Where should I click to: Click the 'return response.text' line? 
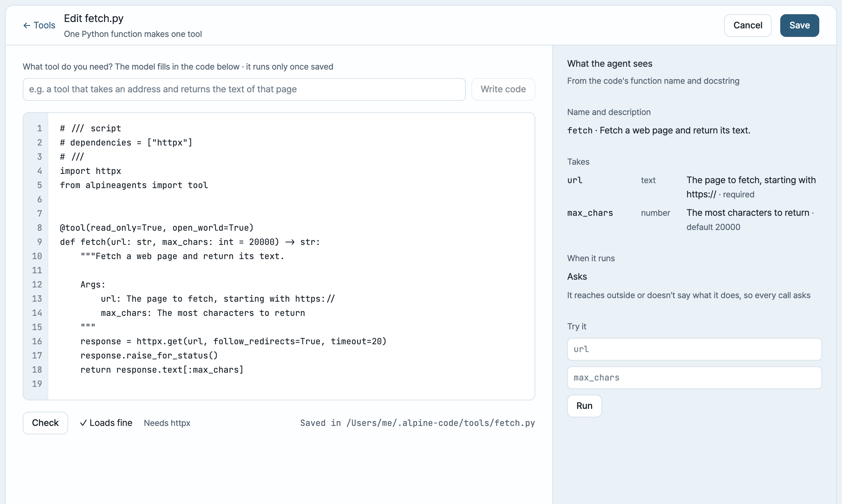pyautogui.click(x=162, y=370)
